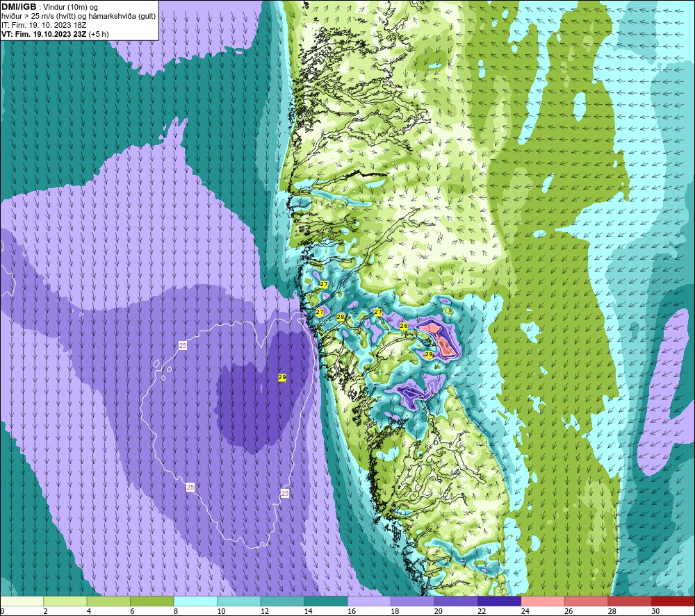
Task: Click the upper 25 label on the white contour
Action: pyautogui.click(x=183, y=345)
